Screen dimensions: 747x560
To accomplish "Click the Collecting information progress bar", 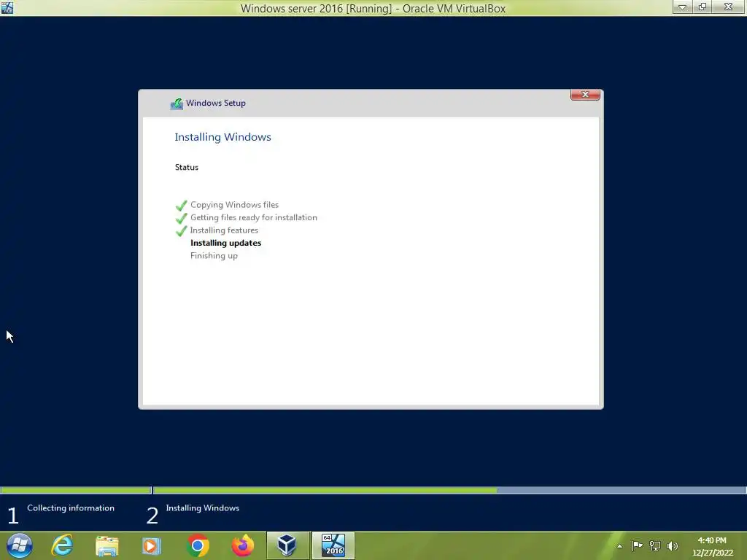I will tap(76, 490).
